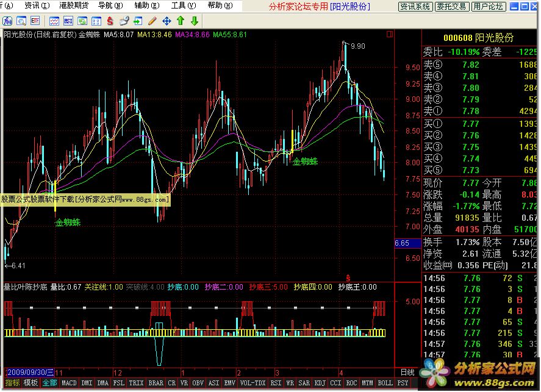Click the 日线 period label

tap(407, 372)
